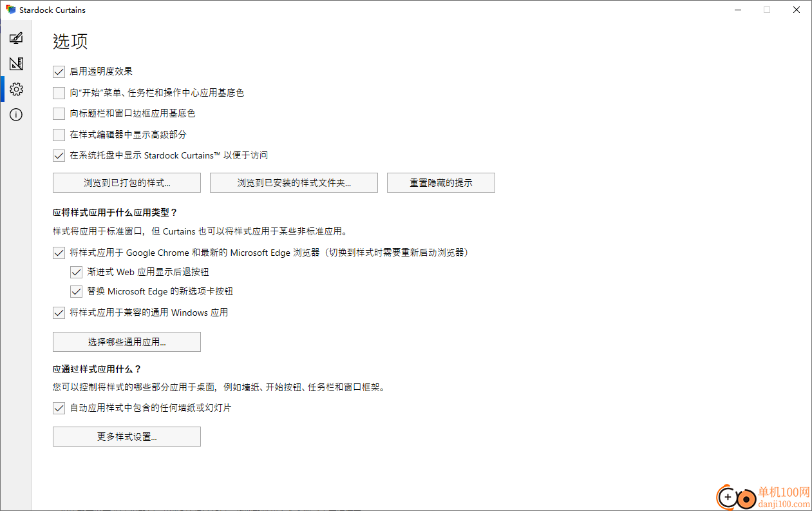Image resolution: width=812 pixels, height=511 pixels.
Task: Toggle 在系统托盘中显示 Stardock Curtains checkbox
Action: coord(59,155)
